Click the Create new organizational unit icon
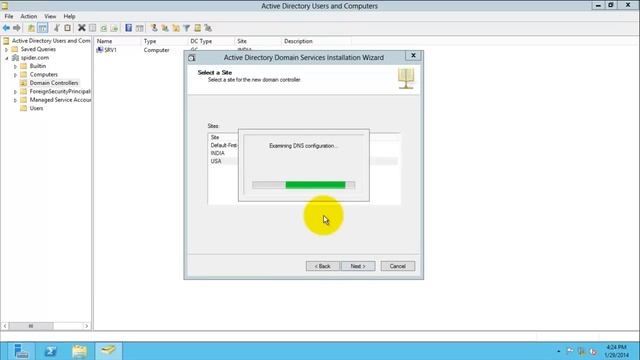Viewport: 640px width, 360px height. [176, 28]
